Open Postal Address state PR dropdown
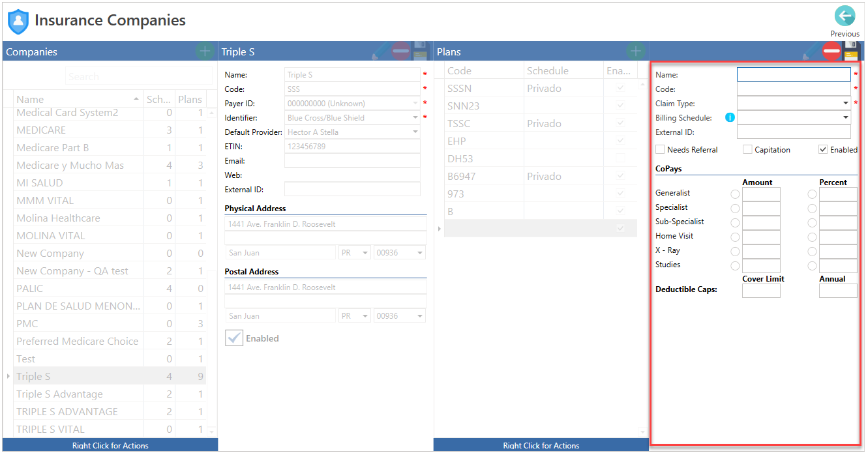 coord(365,315)
